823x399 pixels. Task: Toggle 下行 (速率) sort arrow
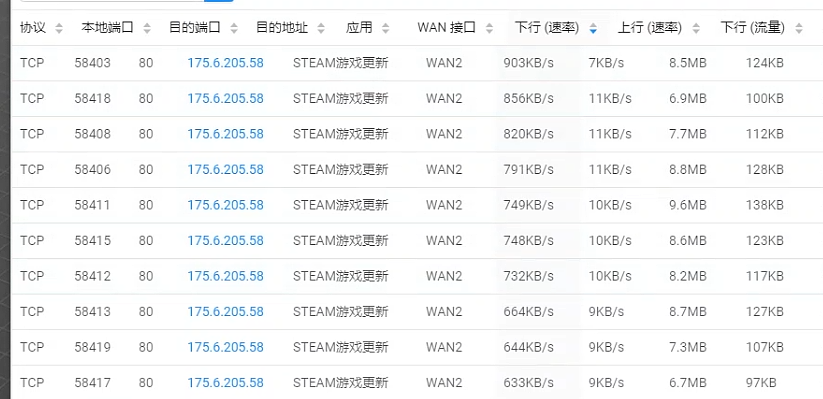pyautogui.click(x=593, y=28)
